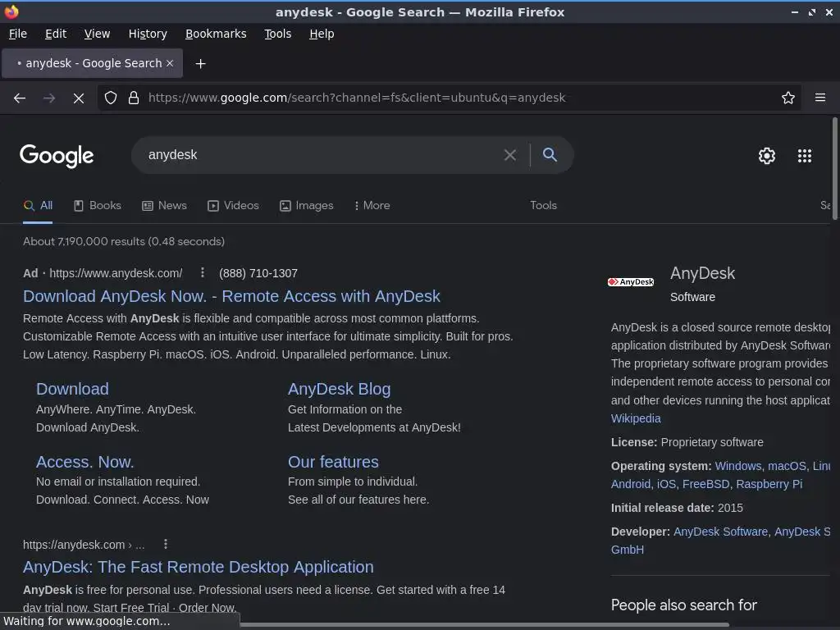Open the Firefox hamburger application menu
Screen dimensions: 840x630
(819, 98)
